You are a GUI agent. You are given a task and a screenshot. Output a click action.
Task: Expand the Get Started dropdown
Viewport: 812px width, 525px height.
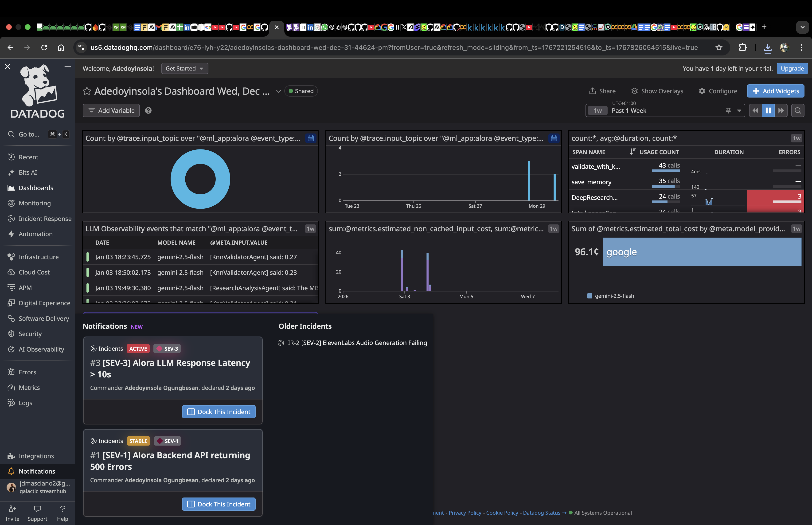point(184,69)
